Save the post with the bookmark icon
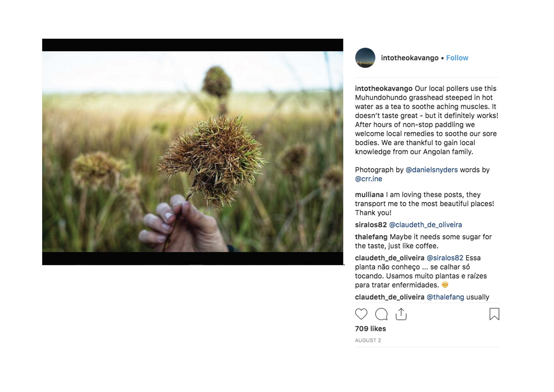 coord(494,314)
